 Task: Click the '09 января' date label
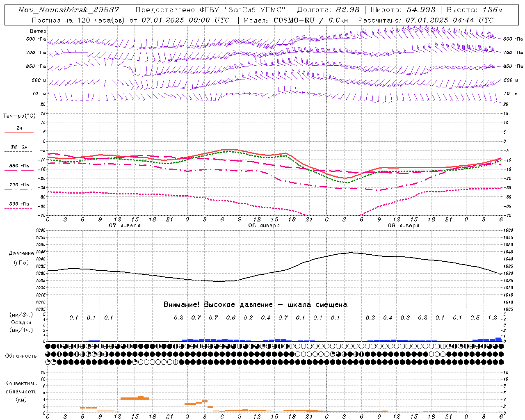pyautogui.click(x=403, y=226)
